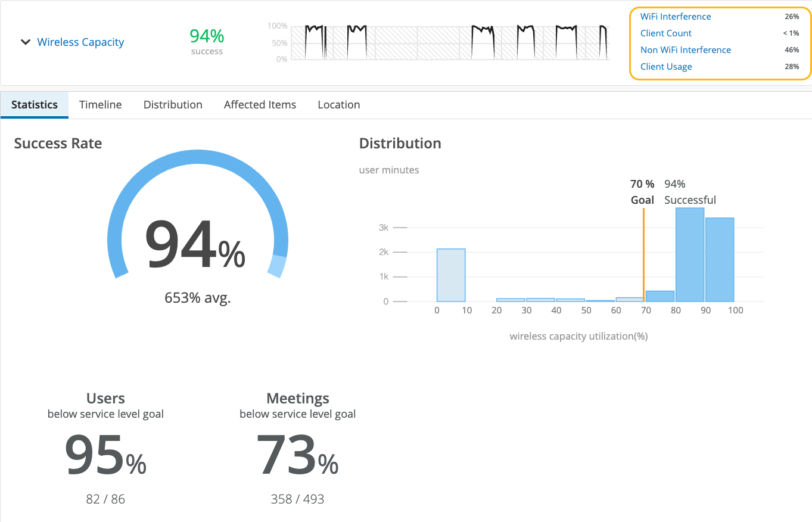Collapse the Wireless Capacity chevron
812x522 pixels.
(25, 42)
